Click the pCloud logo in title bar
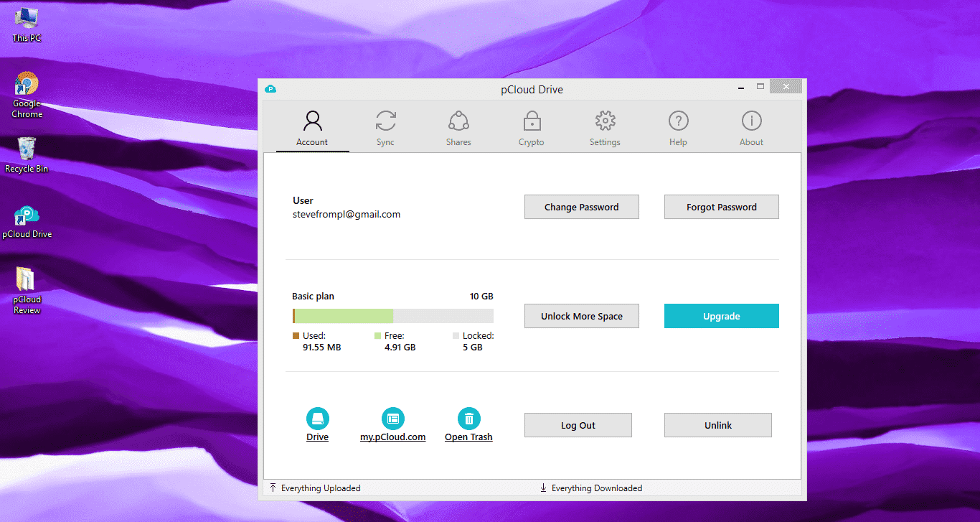This screenshot has height=522, width=980. 270,90
